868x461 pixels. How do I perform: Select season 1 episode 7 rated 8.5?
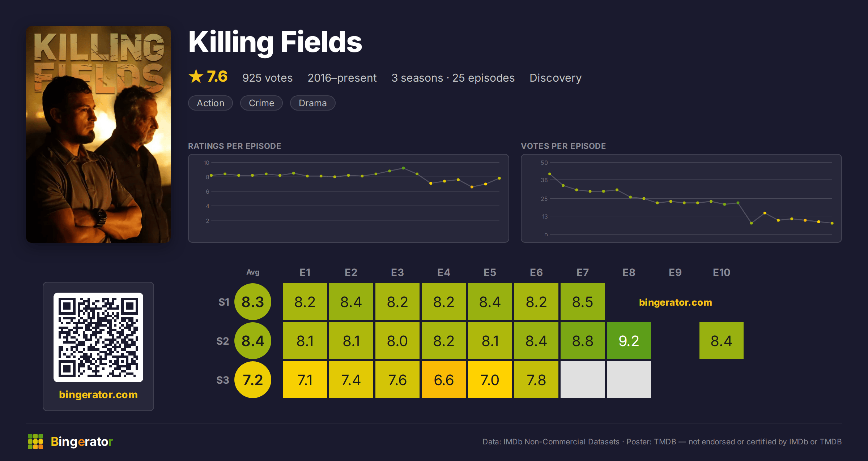(583, 302)
